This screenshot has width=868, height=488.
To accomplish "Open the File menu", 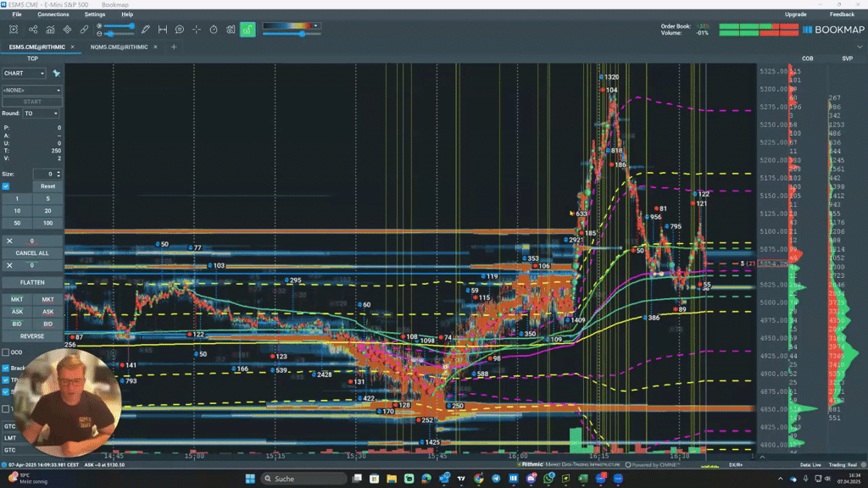I will click(x=17, y=14).
